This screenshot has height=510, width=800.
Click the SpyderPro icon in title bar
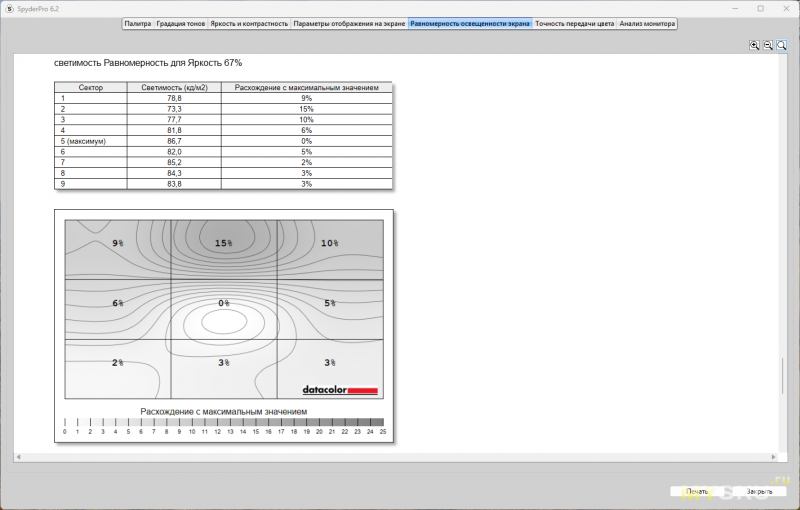(x=9, y=7)
